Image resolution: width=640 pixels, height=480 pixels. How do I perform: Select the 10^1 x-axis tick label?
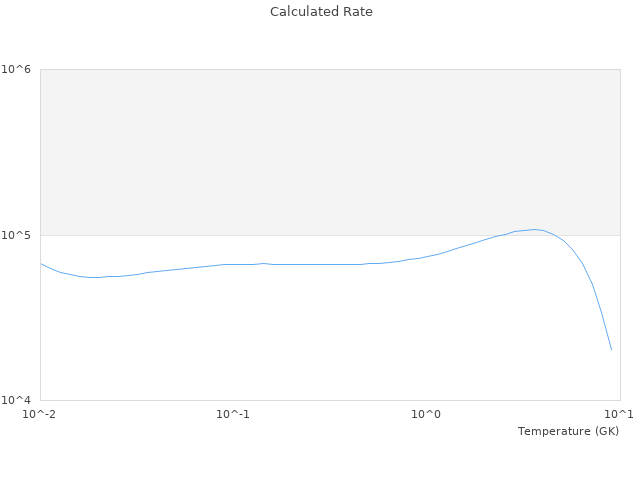620,414
